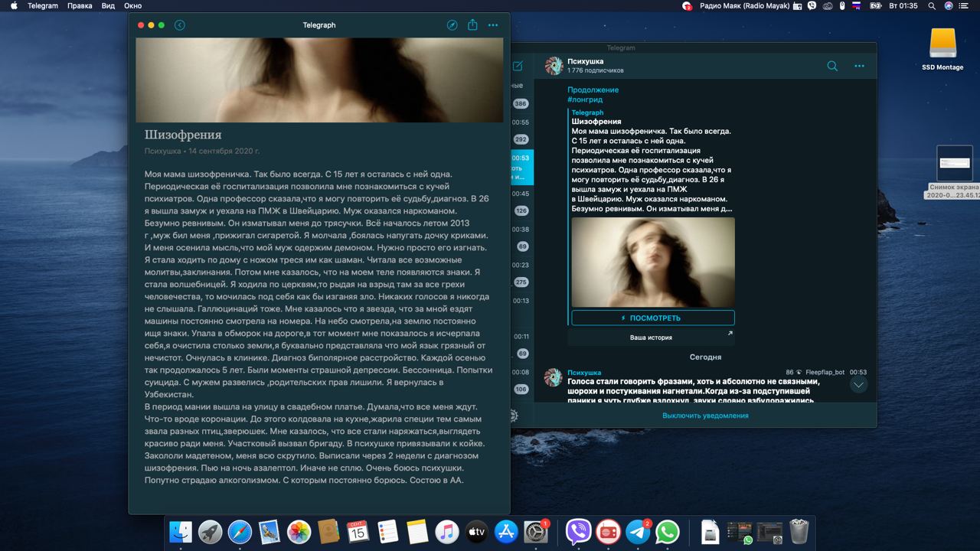Open Spotlight search in menu bar
This screenshot has height=551, width=980.
[932, 5]
